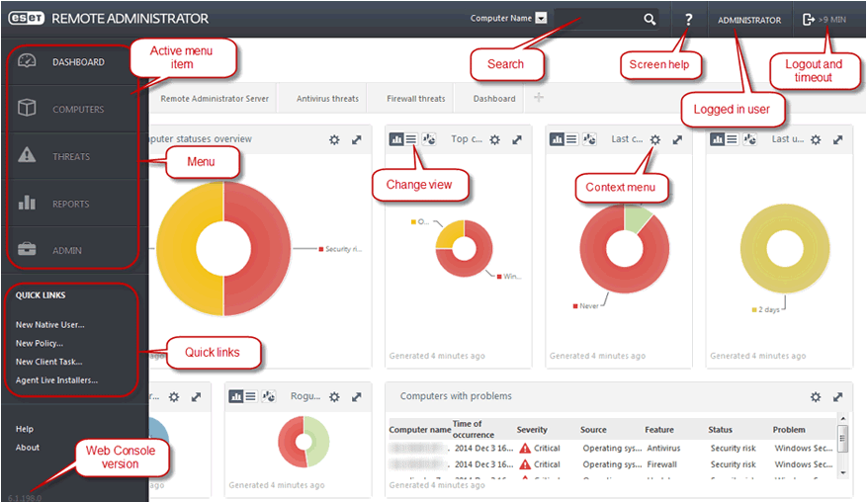Open gear menu of Rogu... panel
868x502 pixels.
334,397
